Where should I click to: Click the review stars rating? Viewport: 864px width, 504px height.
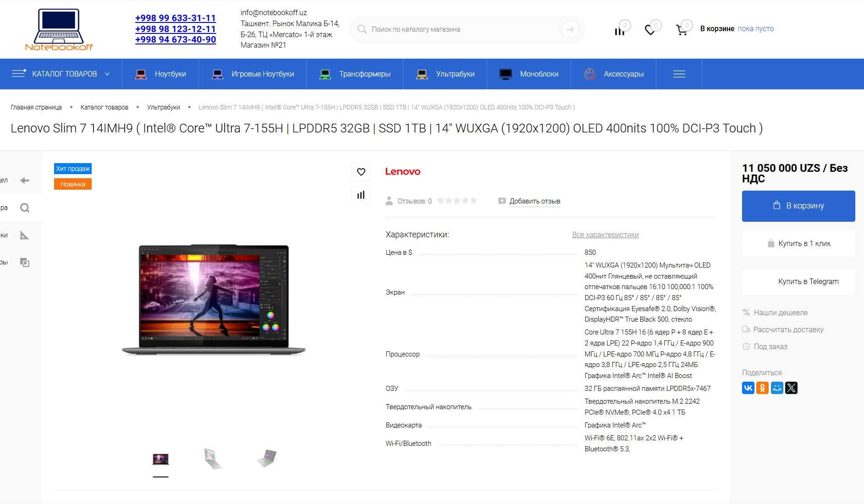click(457, 201)
